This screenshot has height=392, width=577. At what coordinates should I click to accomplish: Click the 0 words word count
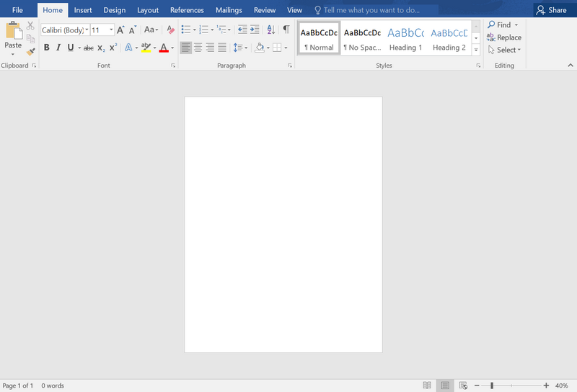click(x=53, y=386)
